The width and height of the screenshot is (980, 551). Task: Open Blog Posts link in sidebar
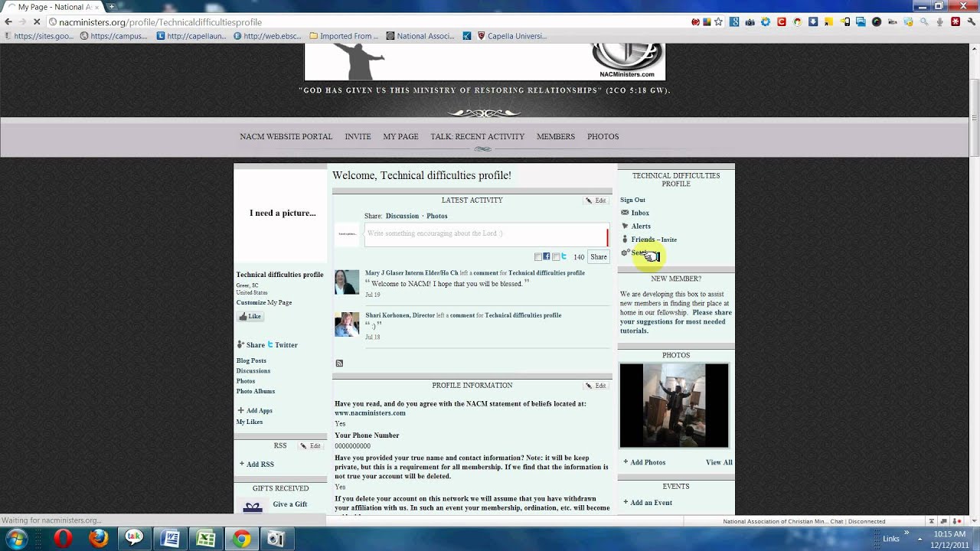(x=251, y=360)
